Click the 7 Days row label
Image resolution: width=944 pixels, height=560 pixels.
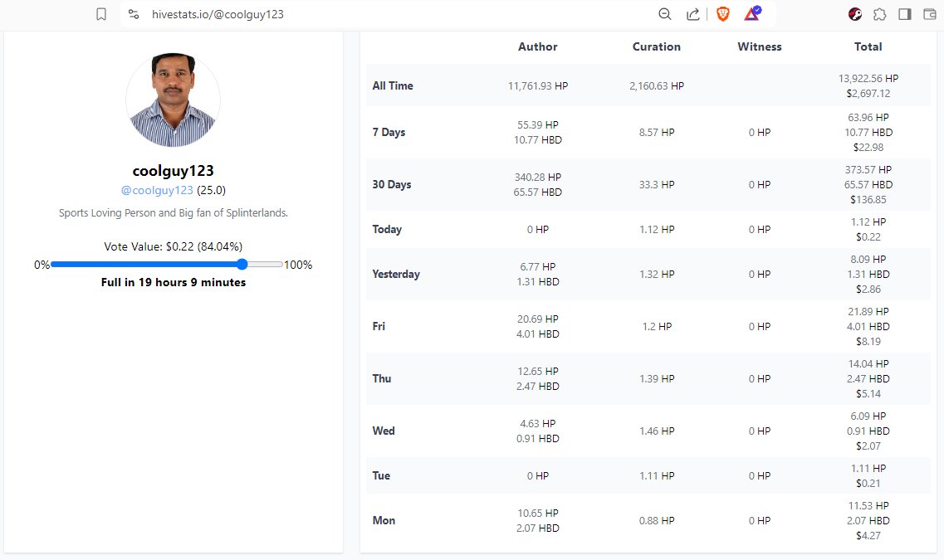(389, 133)
